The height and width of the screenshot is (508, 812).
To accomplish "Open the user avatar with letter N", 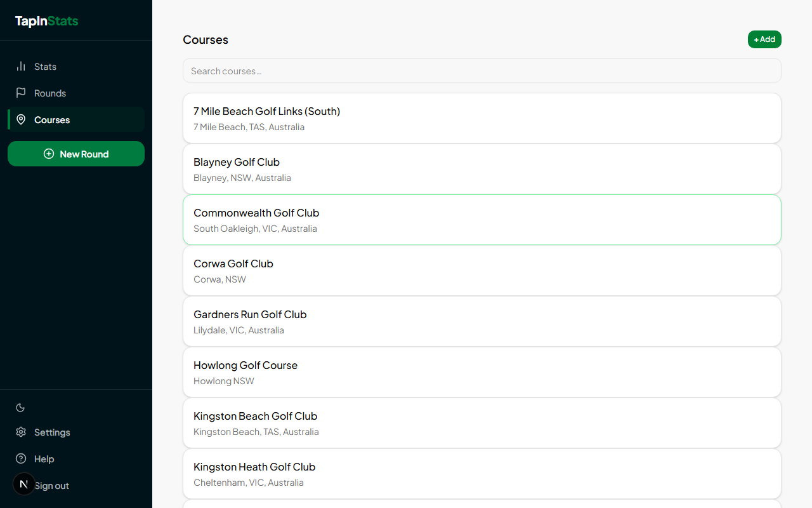I will 23,483.
